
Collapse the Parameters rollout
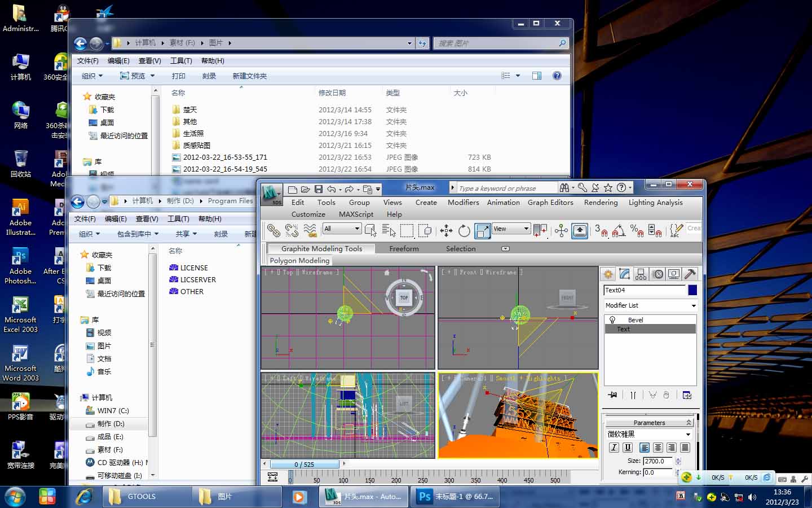[649, 423]
